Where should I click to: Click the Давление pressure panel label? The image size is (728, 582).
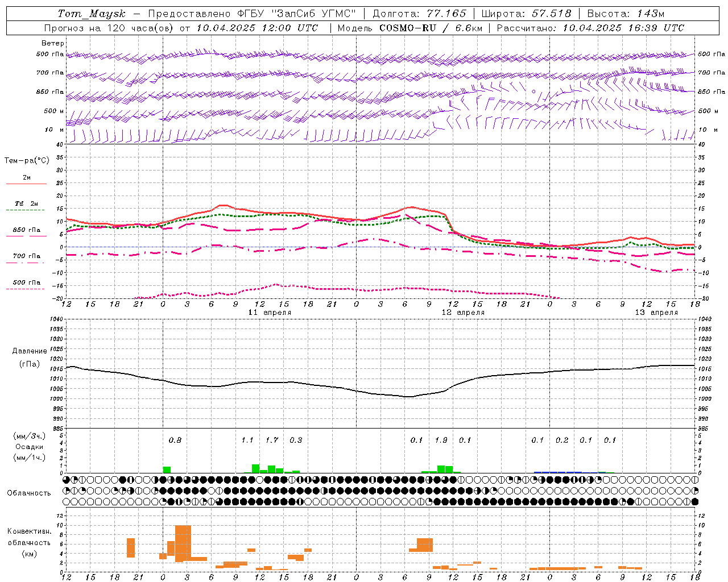pyautogui.click(x=30, y=351)
